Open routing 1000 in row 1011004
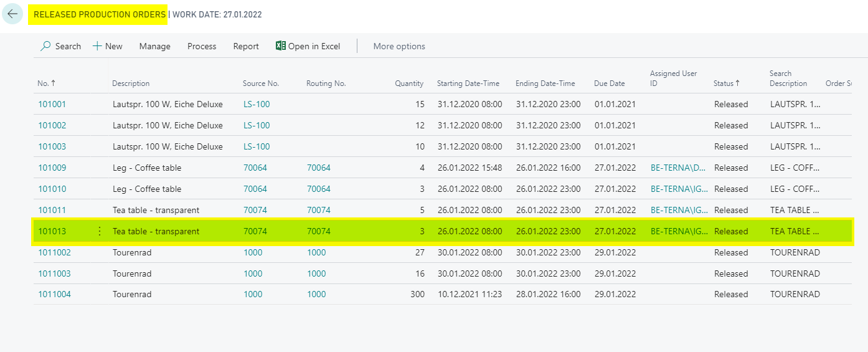 [x=316, y=294]
